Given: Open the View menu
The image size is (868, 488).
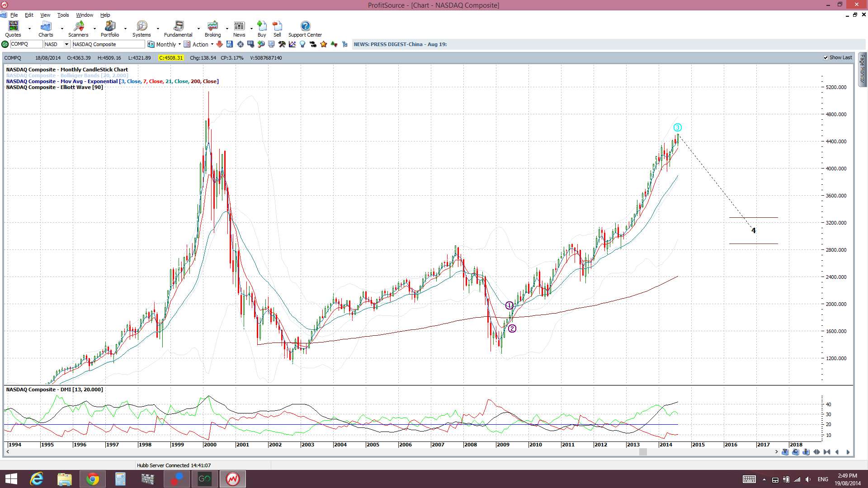Looking at the screenshot, I should click(45, 15).
